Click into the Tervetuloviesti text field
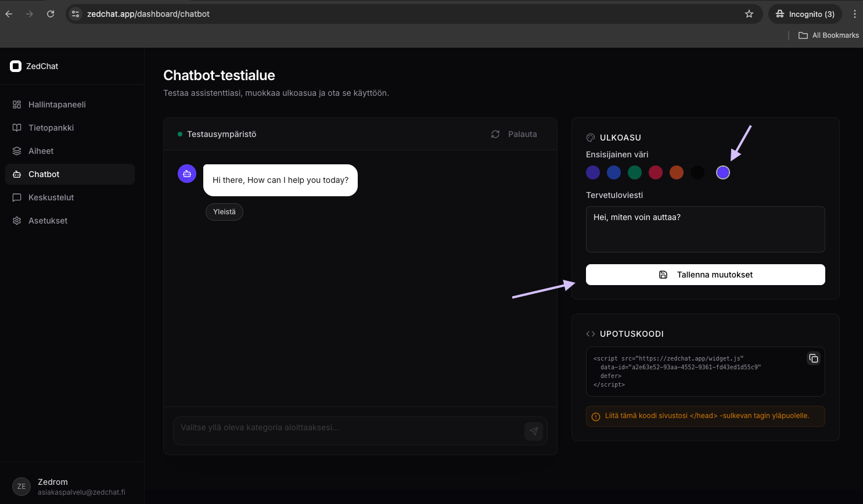Image resolution: width=863 pixels, height=504 pixels. 705,229
